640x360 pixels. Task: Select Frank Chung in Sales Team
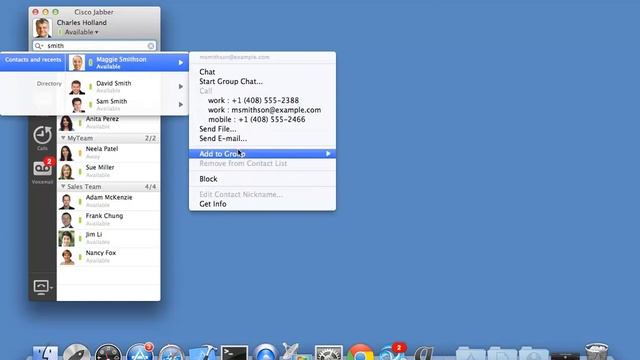(108, 220)
